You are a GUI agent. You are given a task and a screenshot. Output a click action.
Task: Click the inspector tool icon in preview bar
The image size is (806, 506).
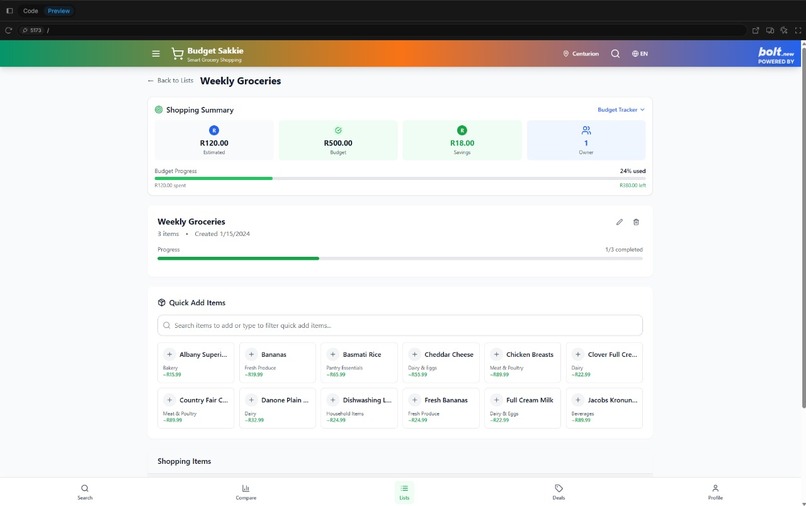(784, 30)
